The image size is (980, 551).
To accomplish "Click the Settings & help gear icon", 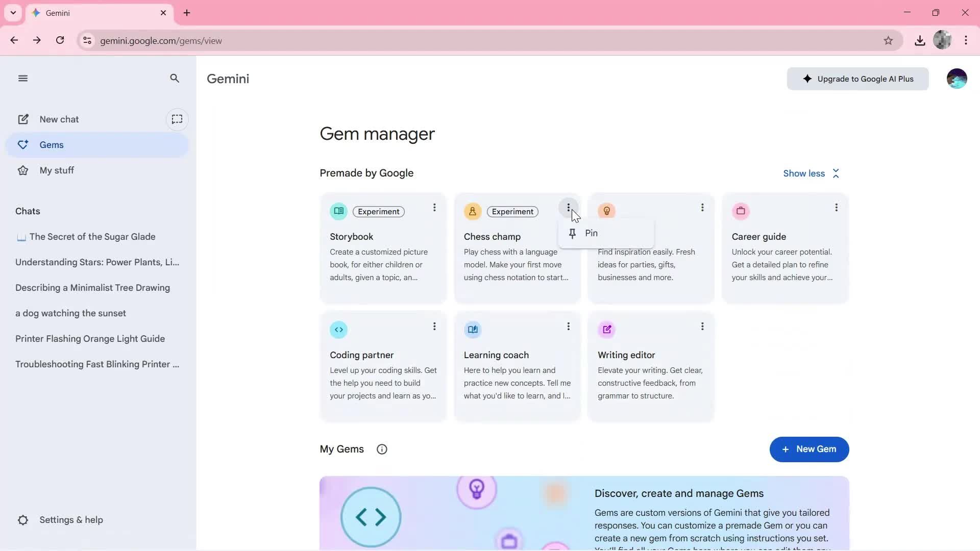I will point(23,519).
